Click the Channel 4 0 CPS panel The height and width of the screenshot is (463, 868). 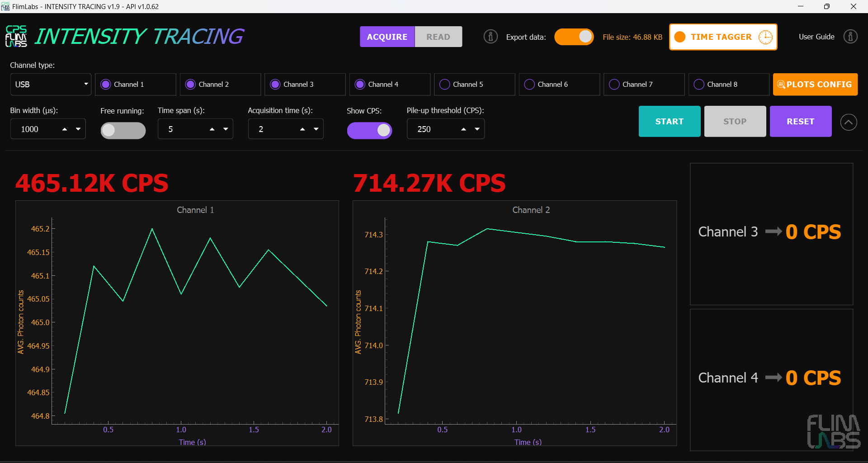tap(771, 380)
